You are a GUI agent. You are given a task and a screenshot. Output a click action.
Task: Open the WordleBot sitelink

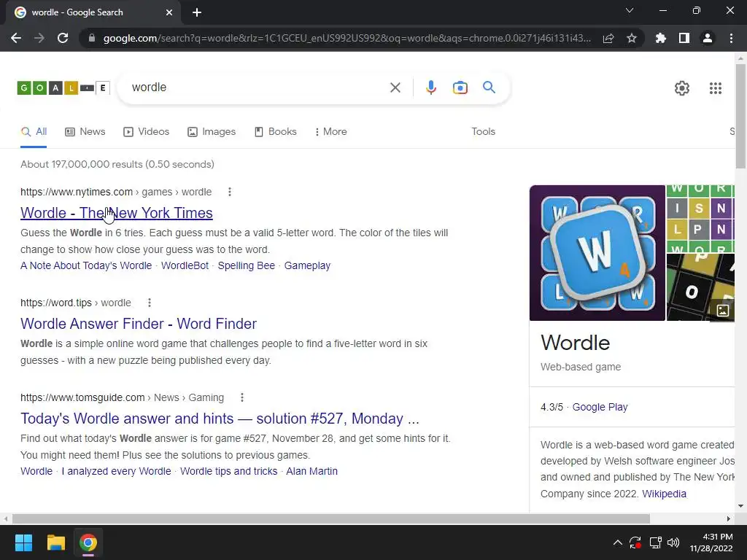(185, 265)
